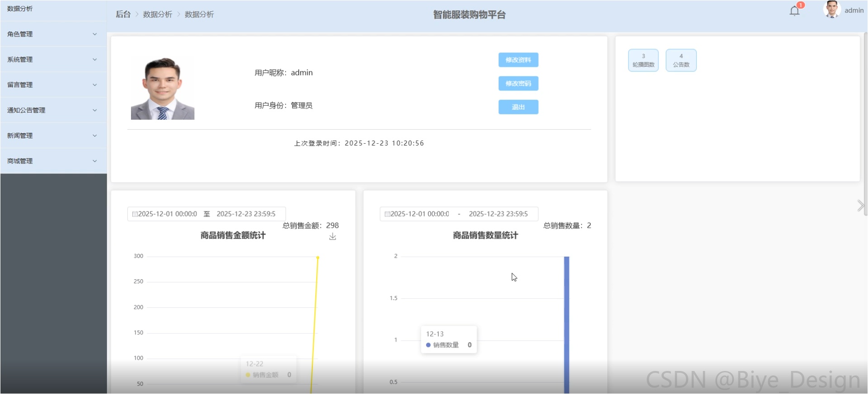Download the sales amount chart
Image resolution: width=868 pixels, height=394 pixels.
coord(333,236)
